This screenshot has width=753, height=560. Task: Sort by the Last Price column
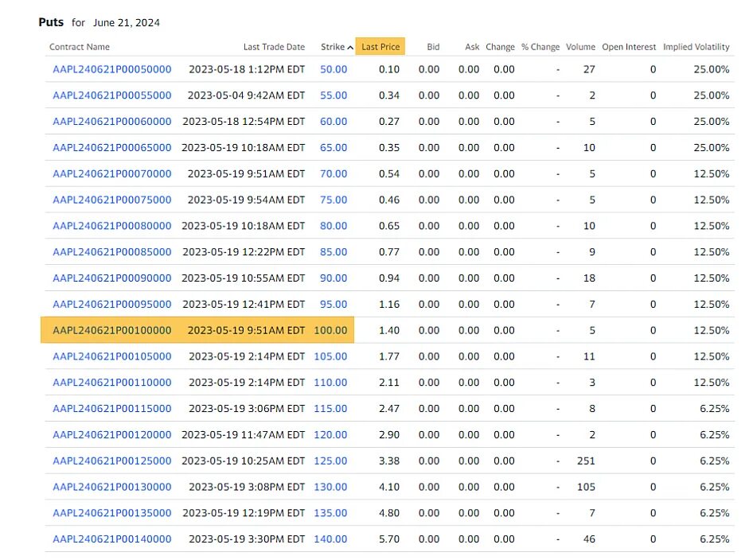[380, 47]
